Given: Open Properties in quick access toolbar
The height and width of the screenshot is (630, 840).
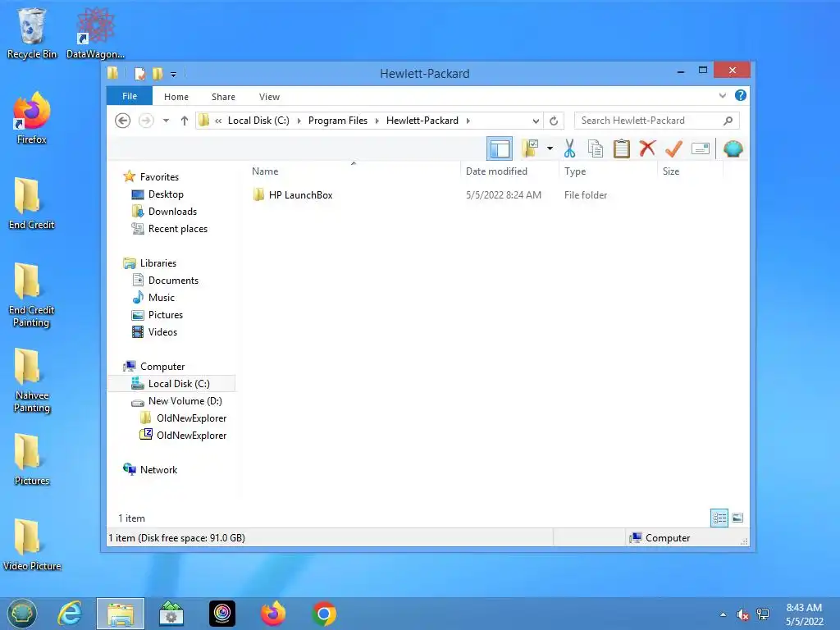Looking at the screenshot, I should [x=139, y=73].
